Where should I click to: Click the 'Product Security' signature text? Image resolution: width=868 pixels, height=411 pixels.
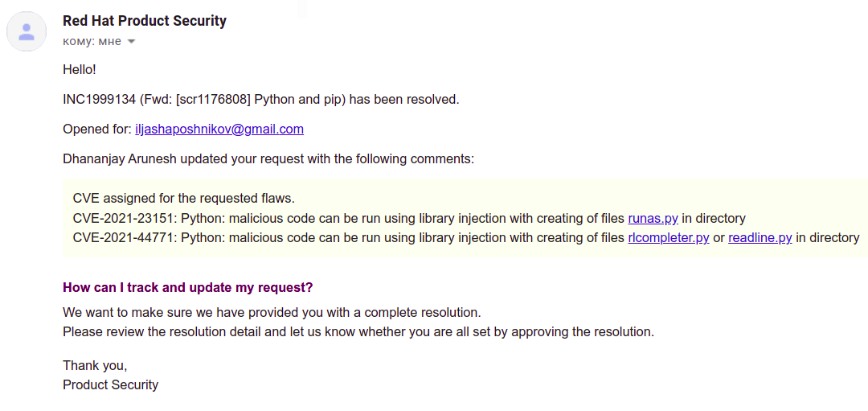(110, 384)
